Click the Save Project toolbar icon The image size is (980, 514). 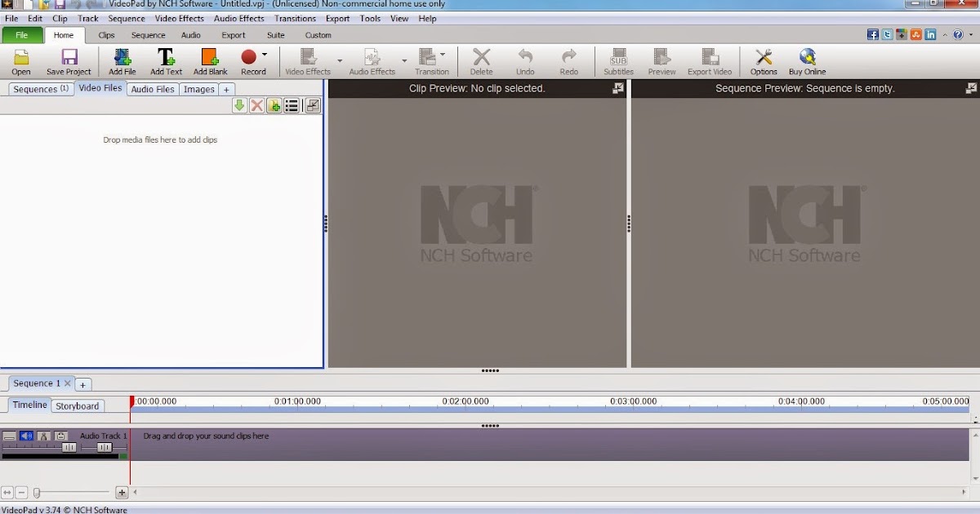(x=69, y=62)
